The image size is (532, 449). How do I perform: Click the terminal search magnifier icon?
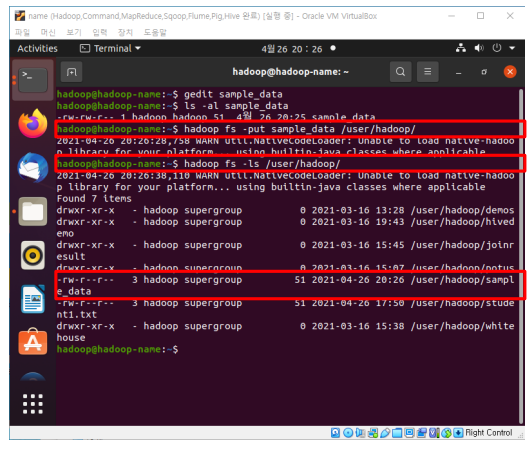[400, 72]
